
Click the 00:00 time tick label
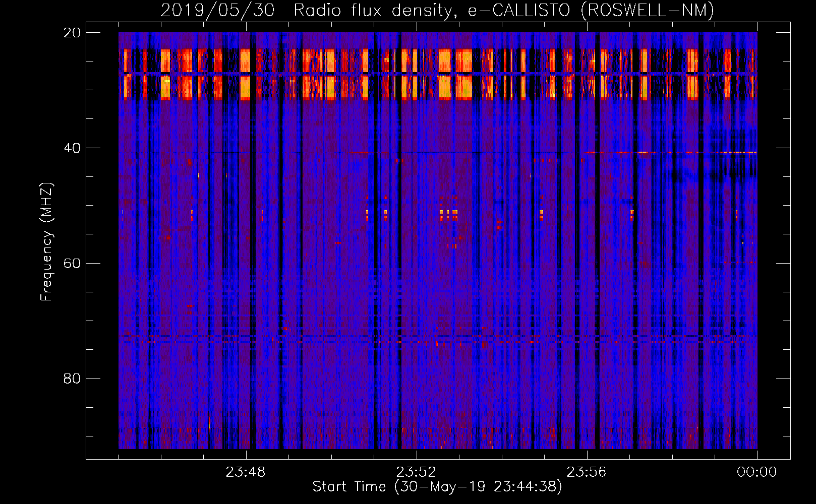click(757, 472)
